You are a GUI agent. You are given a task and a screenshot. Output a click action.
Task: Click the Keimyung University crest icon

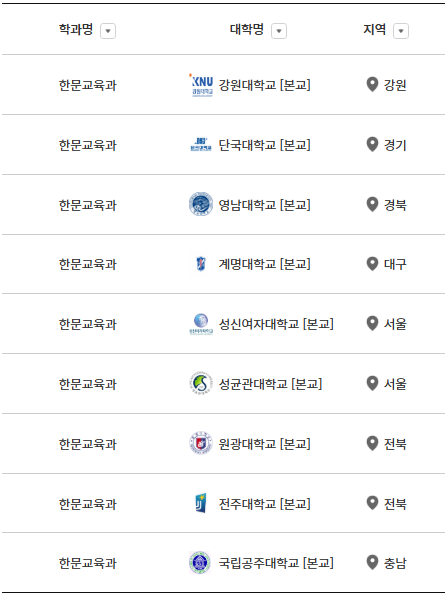pos(201,264)
